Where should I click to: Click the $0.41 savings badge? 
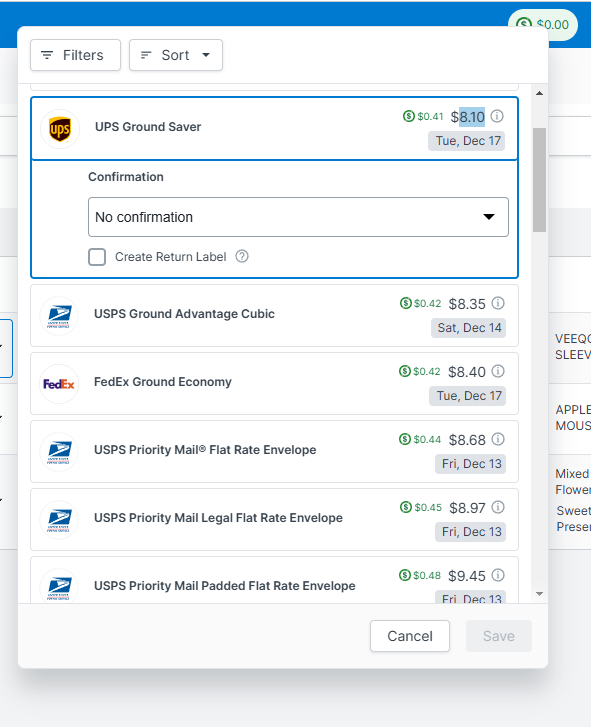423,116
